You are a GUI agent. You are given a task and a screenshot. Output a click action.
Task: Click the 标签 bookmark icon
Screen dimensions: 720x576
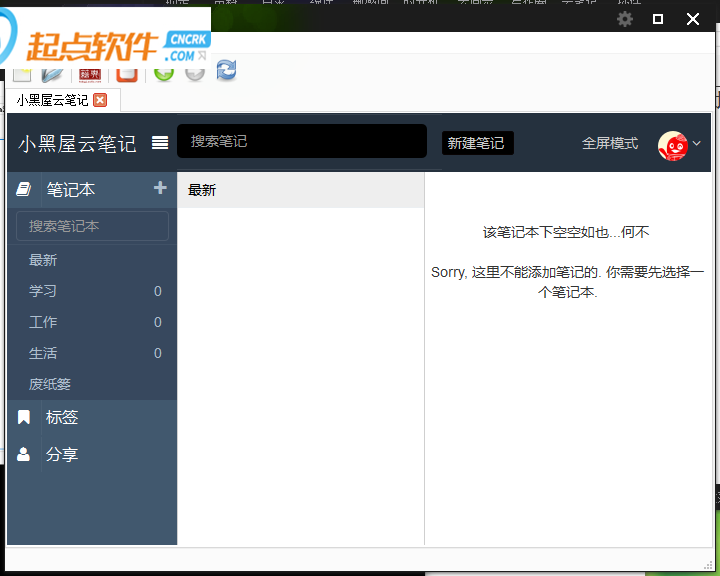click(23, 417)
